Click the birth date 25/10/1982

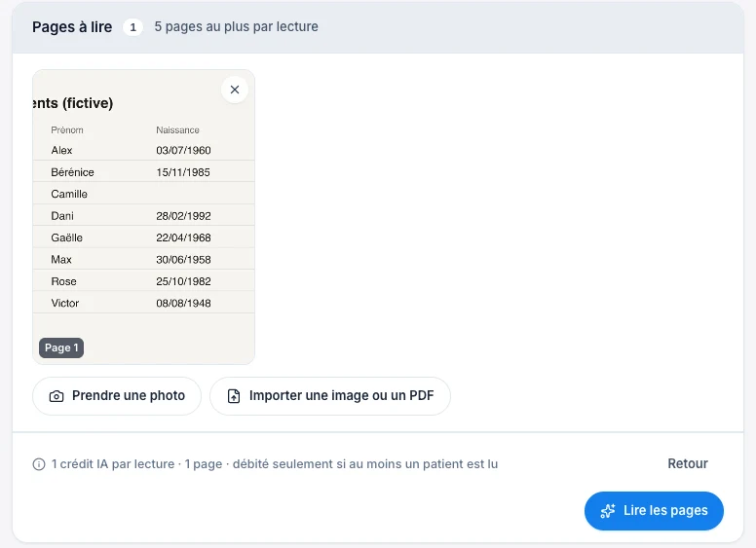pyautogui.click(x=183, y=281)
